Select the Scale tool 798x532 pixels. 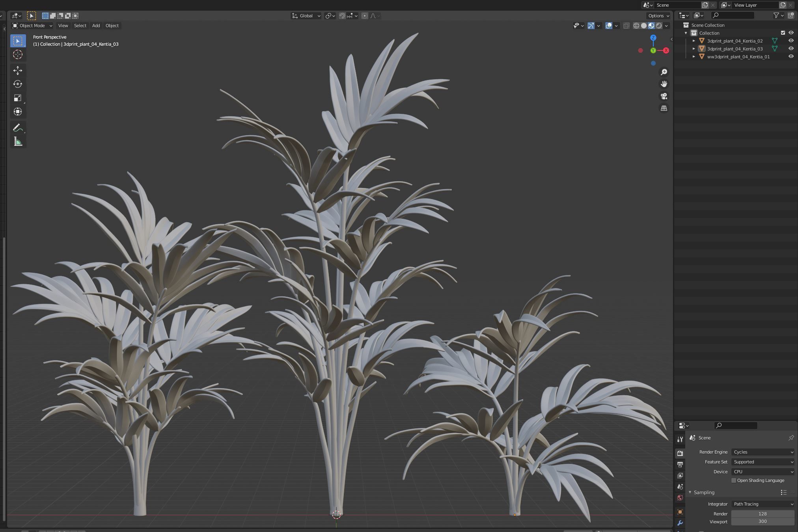(x=17, y=98)
